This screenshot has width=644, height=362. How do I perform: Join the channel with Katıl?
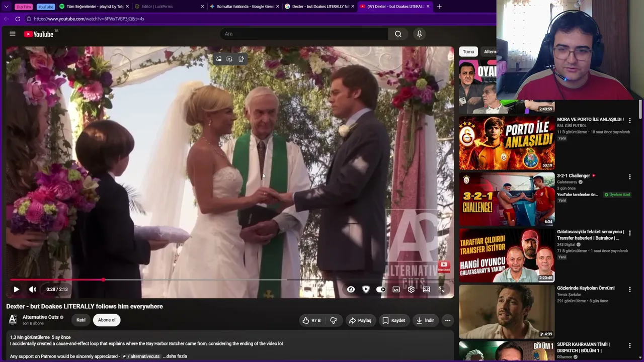point(81,320)
